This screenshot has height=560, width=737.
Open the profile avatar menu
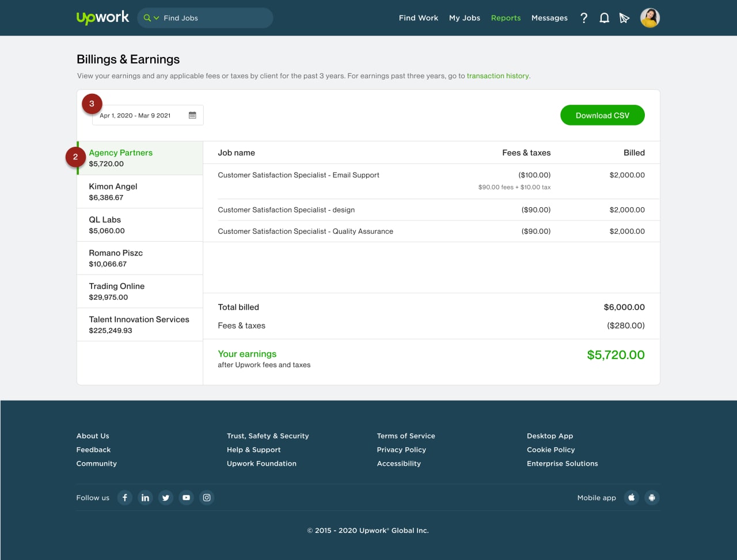coord(650,18)
